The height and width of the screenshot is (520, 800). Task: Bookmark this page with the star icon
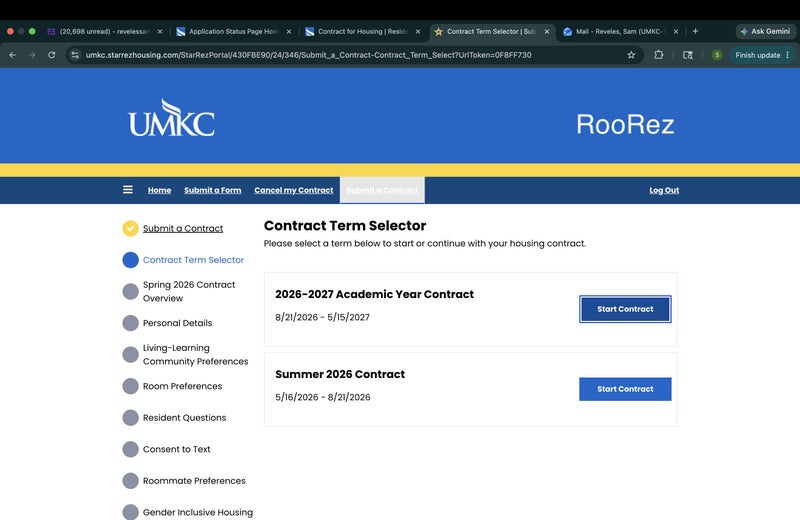(x=631, y=55)
